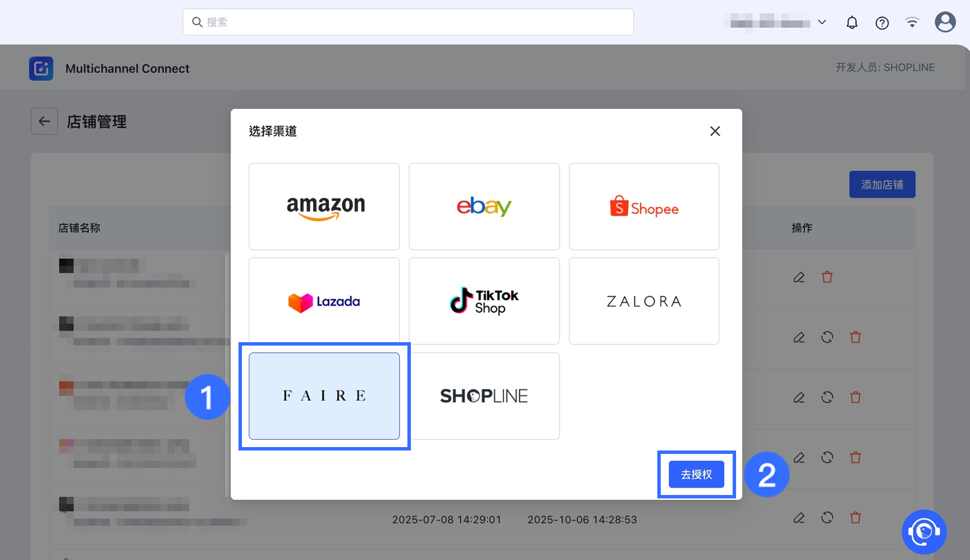
Task: Go back with the arrow button
Action: [x=45, y=121]
